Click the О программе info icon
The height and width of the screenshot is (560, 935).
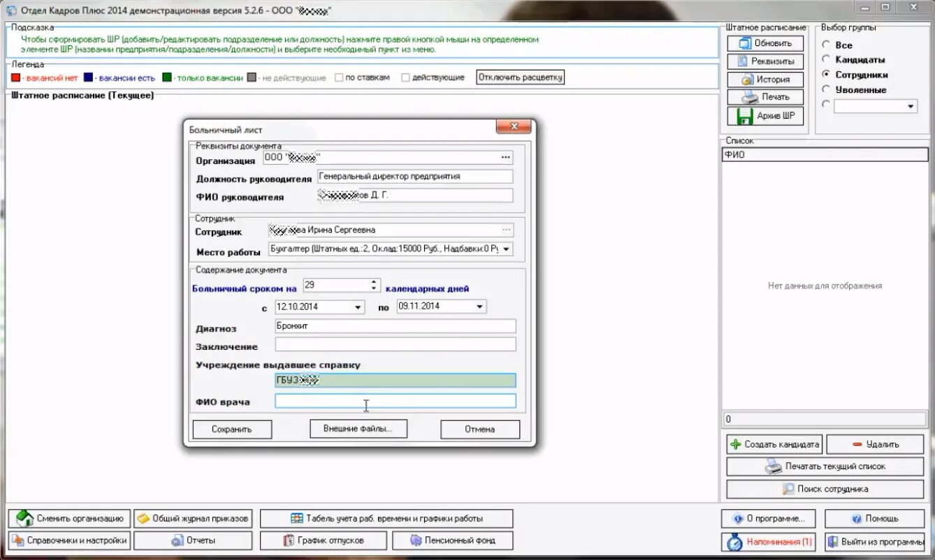[x=737, y=519]
